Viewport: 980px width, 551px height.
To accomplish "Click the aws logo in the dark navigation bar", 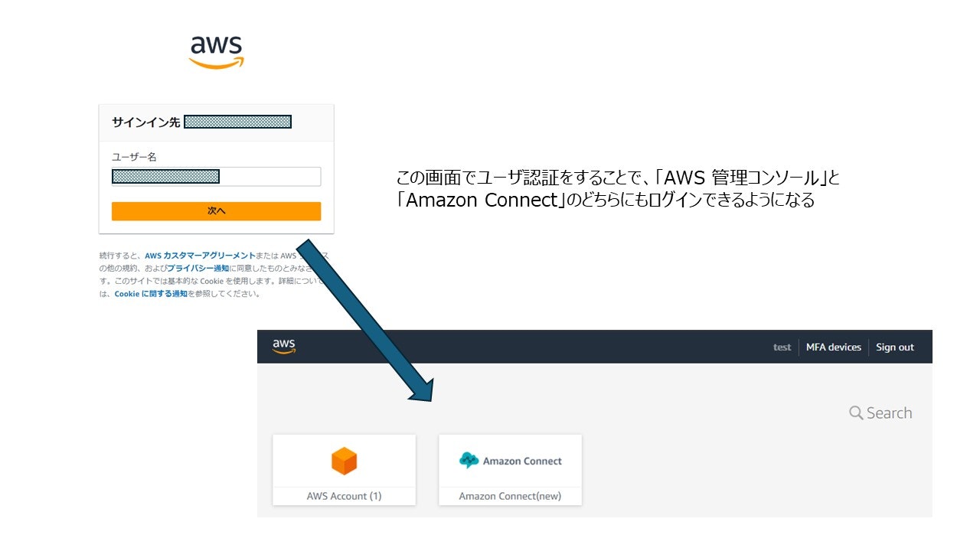I will pos(283,346).
